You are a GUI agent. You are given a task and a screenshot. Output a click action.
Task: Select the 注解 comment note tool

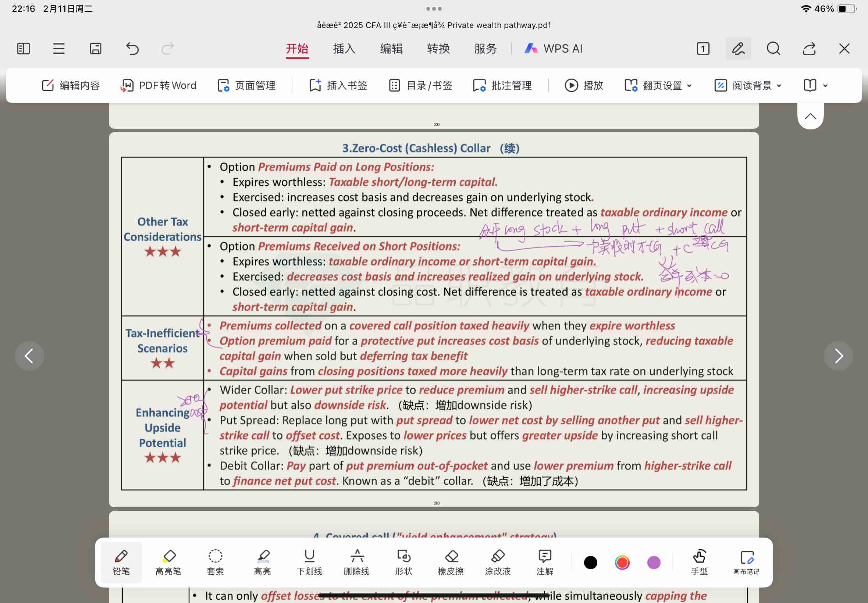[545, 563]
